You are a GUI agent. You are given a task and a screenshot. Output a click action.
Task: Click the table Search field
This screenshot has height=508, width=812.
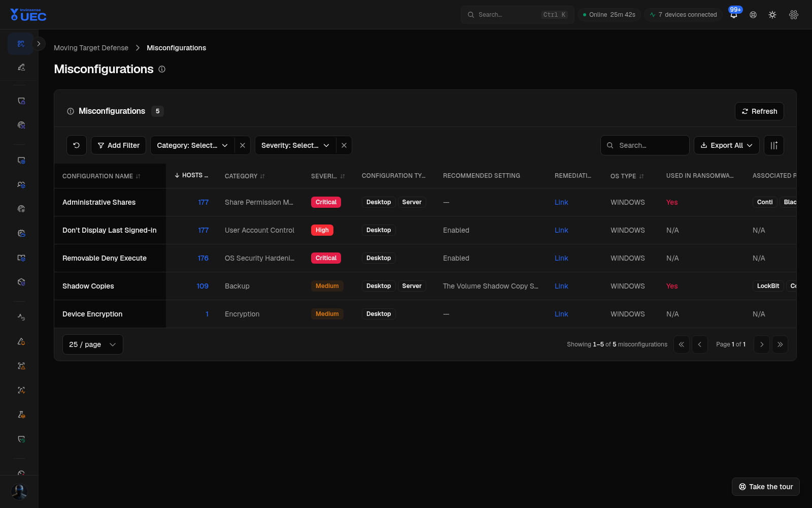645,145
